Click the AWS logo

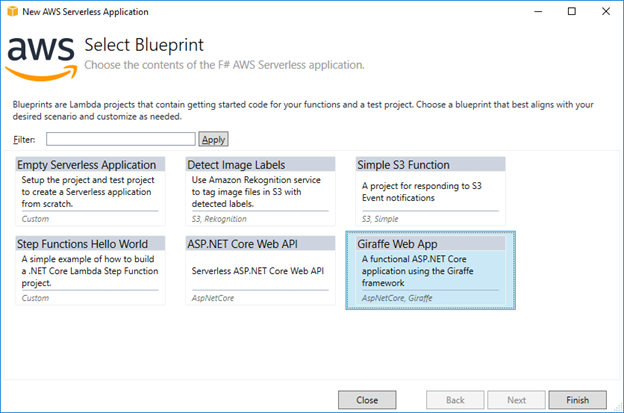[41, 59]
